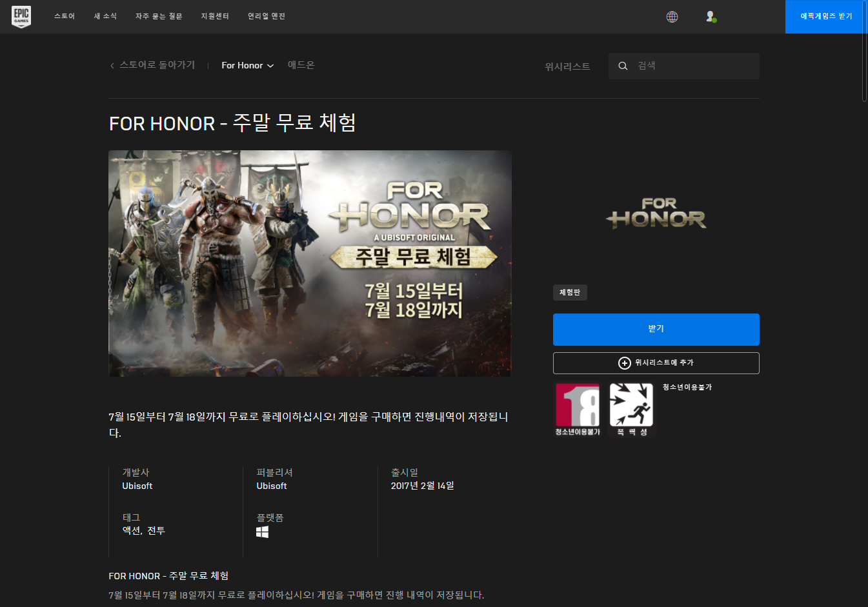
Task: Click the For Honor logo on the right
Action: [656, 213]
